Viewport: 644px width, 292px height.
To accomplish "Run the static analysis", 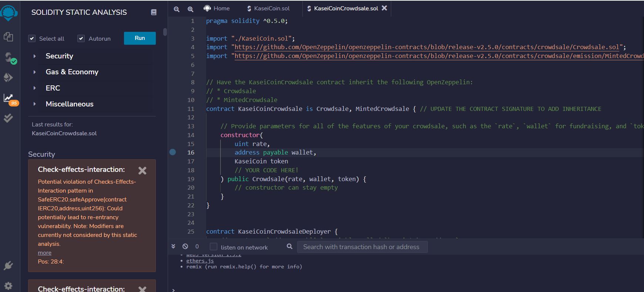I will [140, 38].
